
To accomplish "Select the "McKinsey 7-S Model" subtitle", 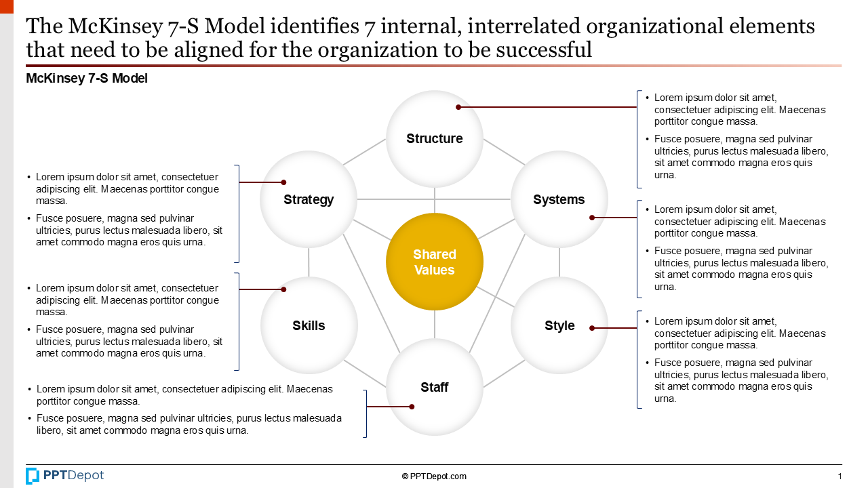I will coord(87,79).
